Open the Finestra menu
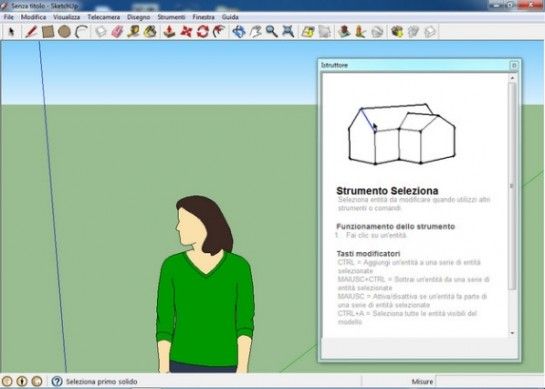The image size is (545, 389). click(x=203, y=17)
